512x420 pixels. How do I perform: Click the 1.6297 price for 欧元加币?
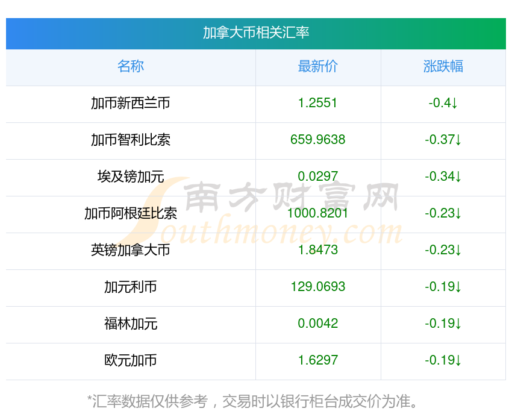[317, 360]
